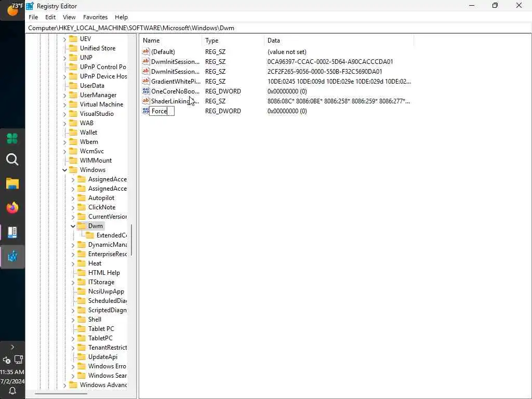
Task: Click the (value not set) data cell
Action: tap(287, 51)
